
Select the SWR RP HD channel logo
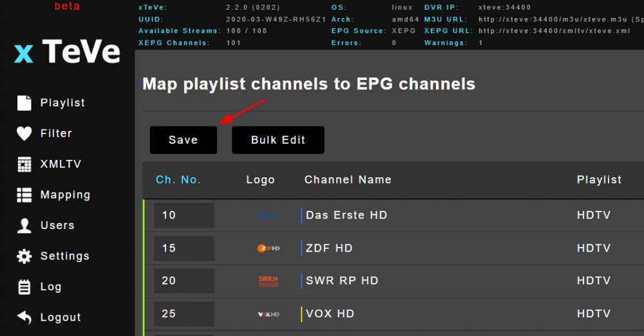pos(269,281)
